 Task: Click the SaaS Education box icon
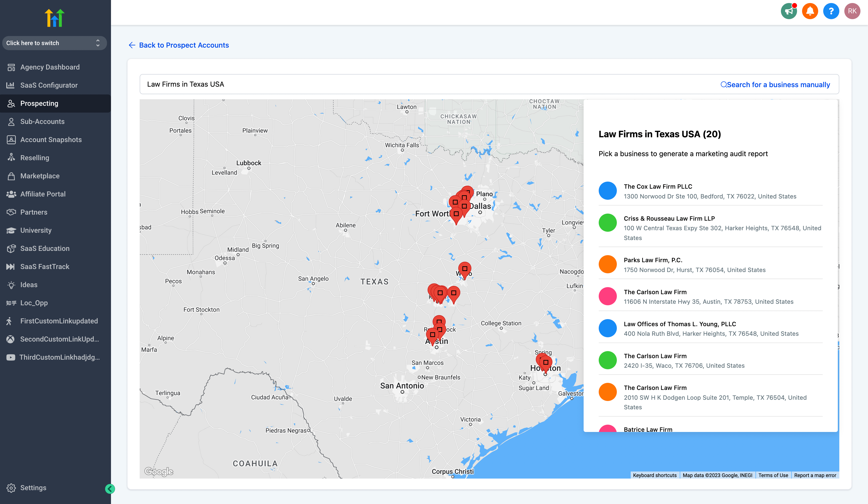(11, 248)
